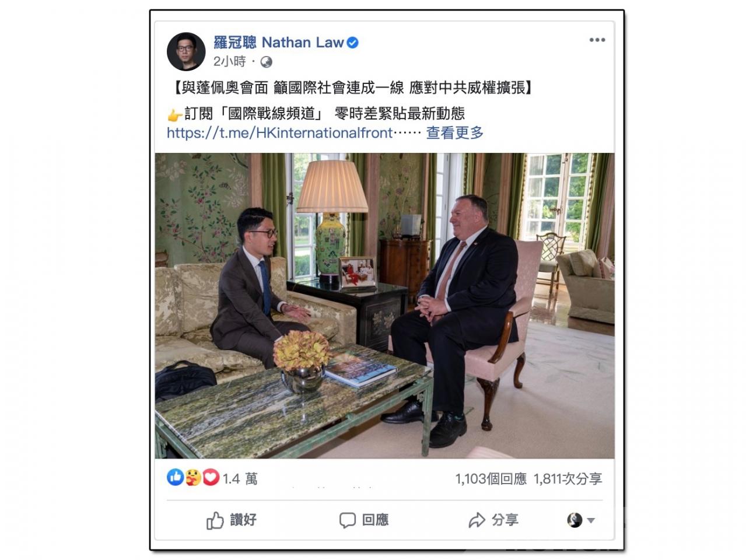The width and height of the screenshot is (746, 560).
Task: Click the share arrow icon
Action: pyautogui.click(x=477, y=520)
